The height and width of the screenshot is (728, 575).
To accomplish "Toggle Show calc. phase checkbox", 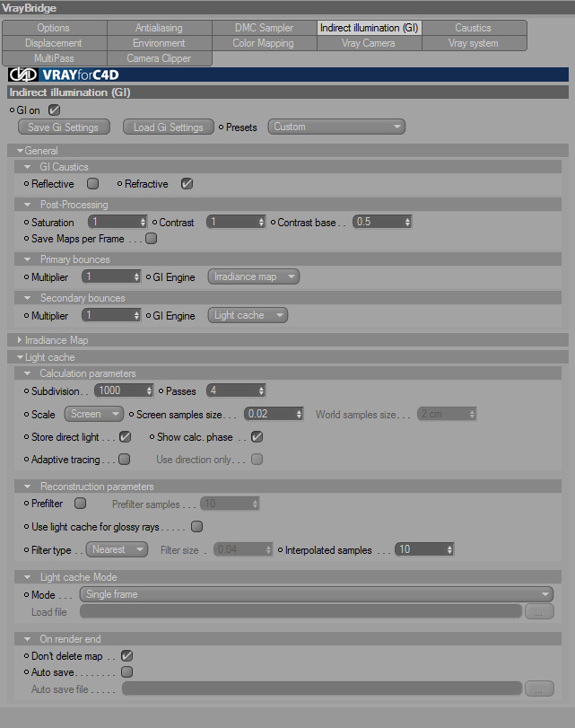I will click(x=257, y=436).
